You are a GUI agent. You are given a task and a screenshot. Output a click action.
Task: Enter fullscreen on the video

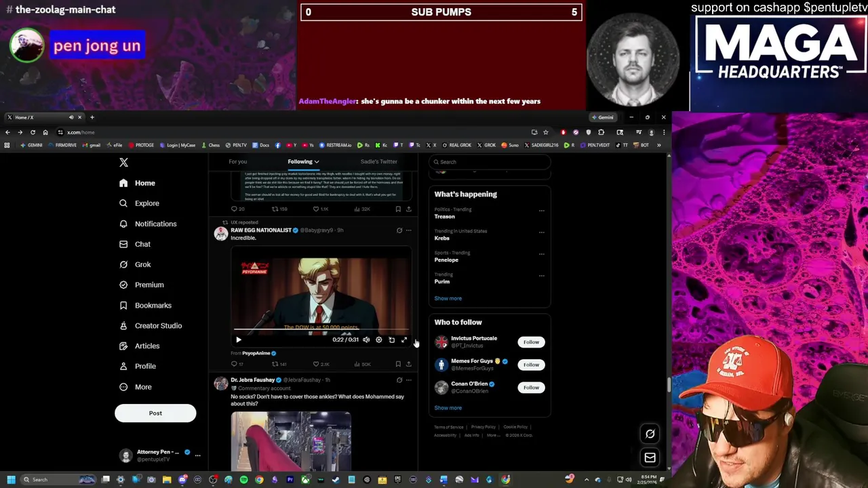(403, 340)
